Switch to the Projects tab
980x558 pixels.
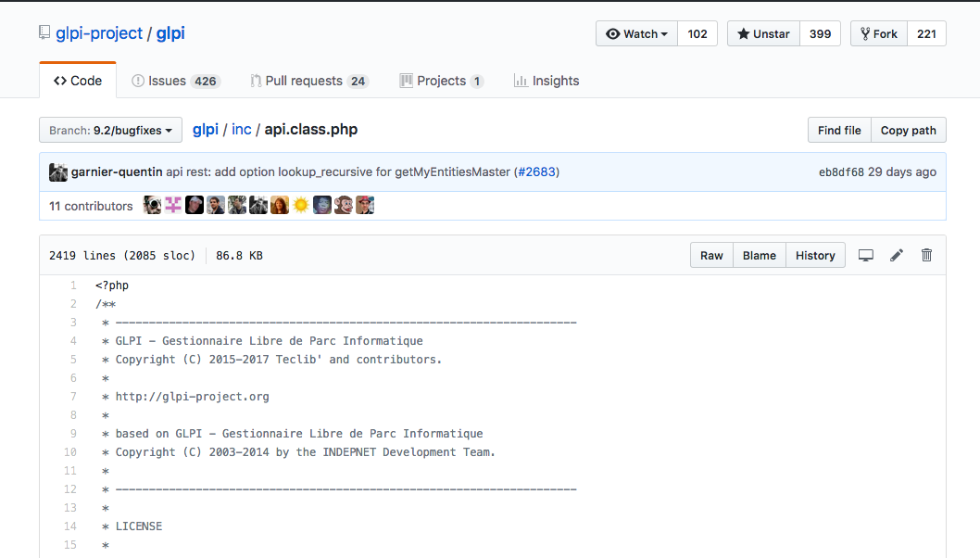coord(441,81)
